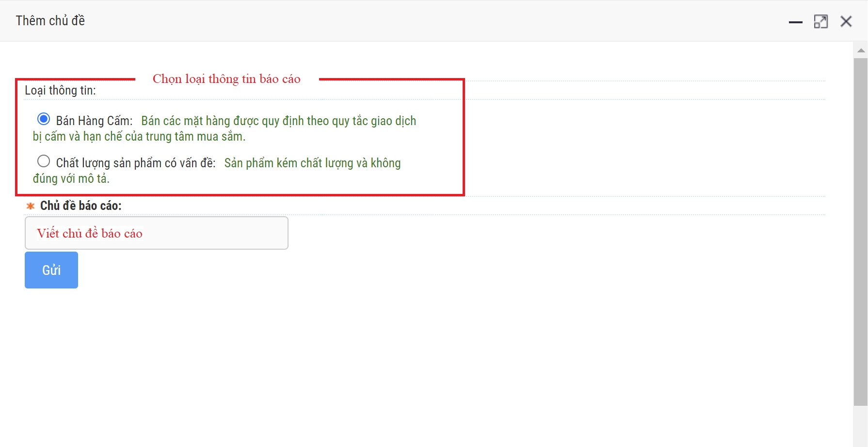868x447 pixels.
Task: Choose the Chất lượng sản phẩm radio option
Action: point(44,161)
